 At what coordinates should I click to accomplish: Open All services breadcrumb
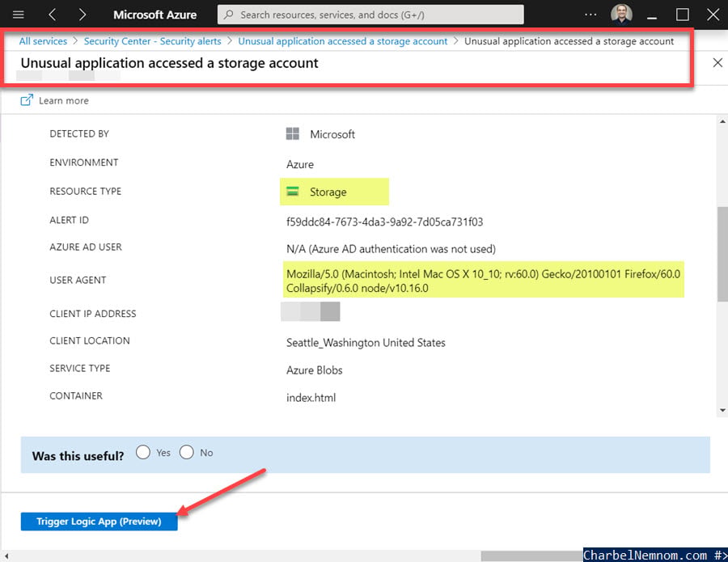[43, 41]
